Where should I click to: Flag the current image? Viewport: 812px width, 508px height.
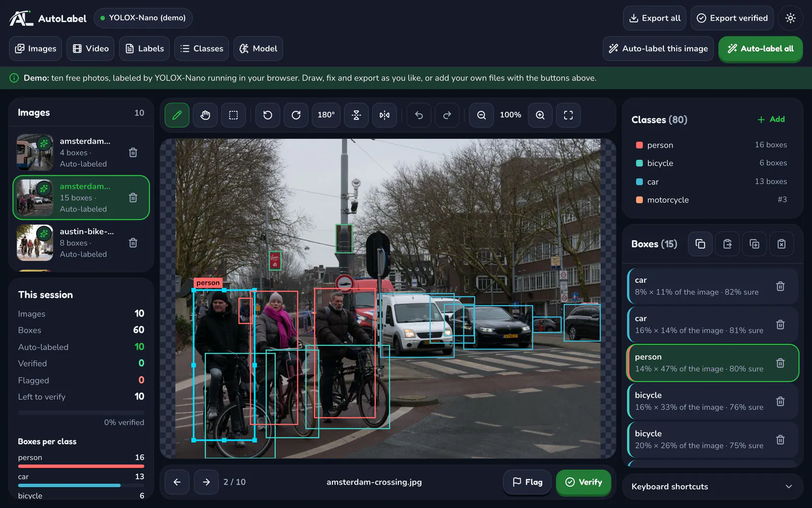(527, 482)
